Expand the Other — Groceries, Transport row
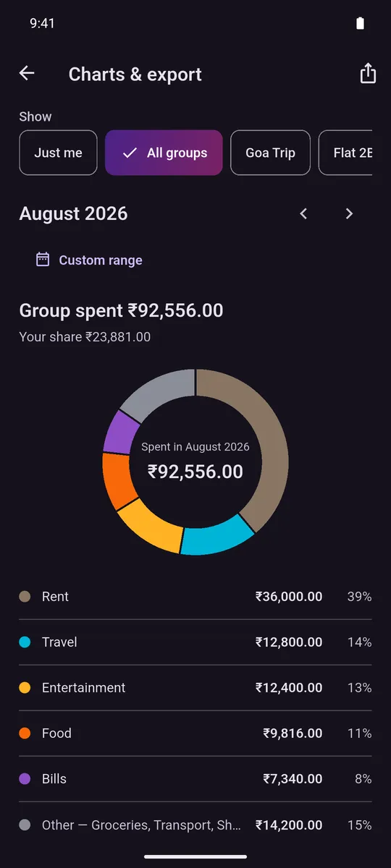This screenshot has height=868, width=391. coord(195,825)
